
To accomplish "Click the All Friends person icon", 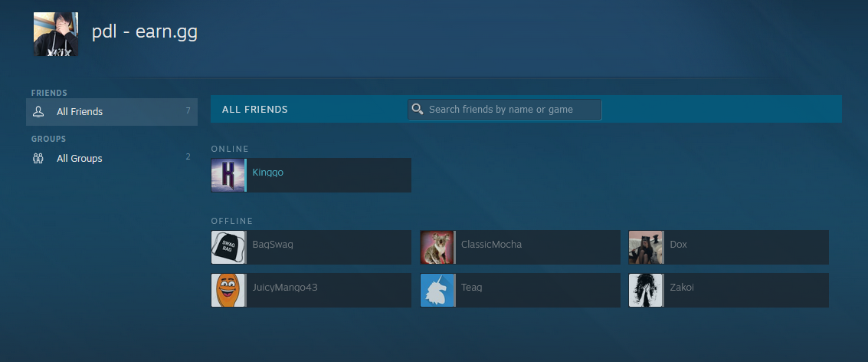I will pos(38,111).
